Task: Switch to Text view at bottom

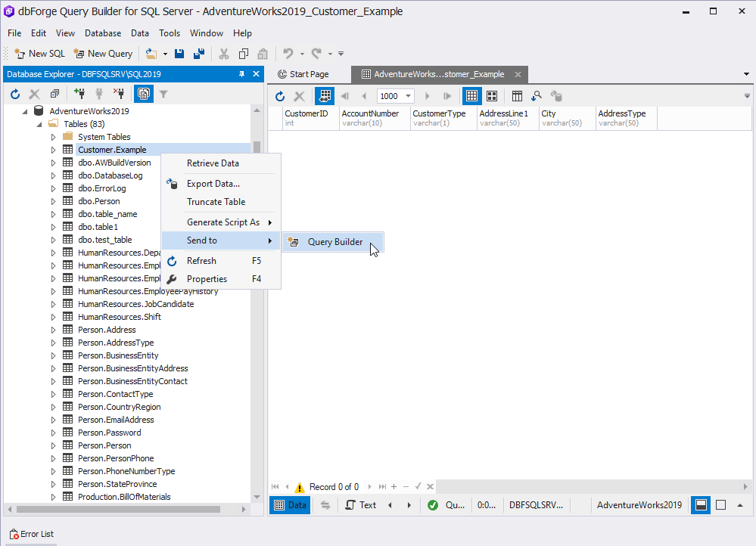Action: click(361, 505)
